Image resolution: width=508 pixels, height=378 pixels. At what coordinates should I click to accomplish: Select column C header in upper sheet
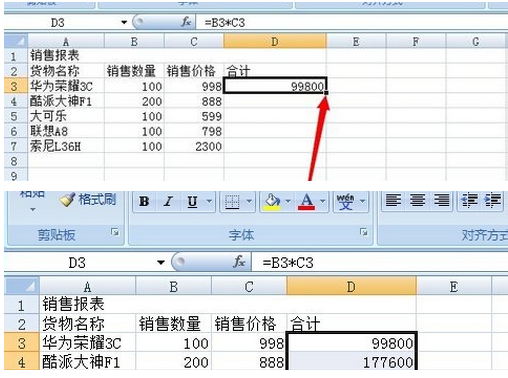[x=194, y=41]
